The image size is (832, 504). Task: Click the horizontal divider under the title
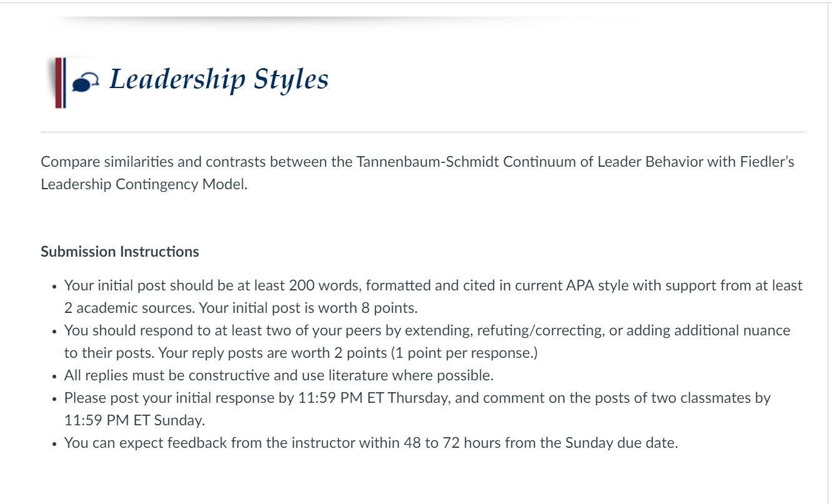(422, 132)
